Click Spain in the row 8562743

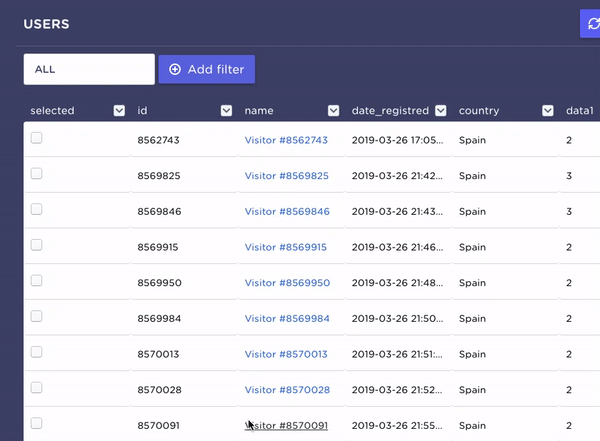coord(472,140)
